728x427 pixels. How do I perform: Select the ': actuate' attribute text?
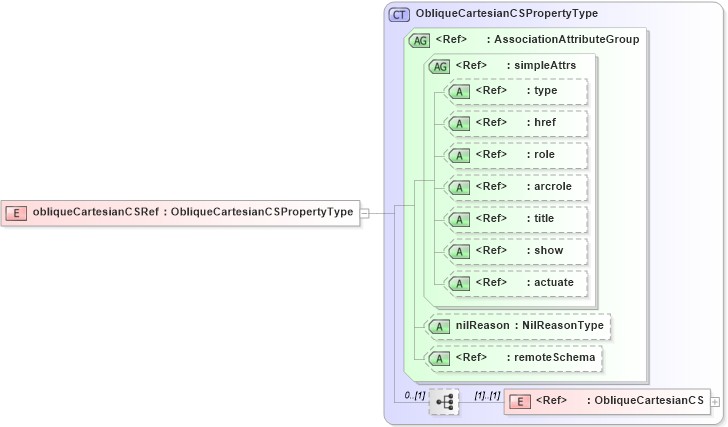pyautogui.click(x=550, y=283)
